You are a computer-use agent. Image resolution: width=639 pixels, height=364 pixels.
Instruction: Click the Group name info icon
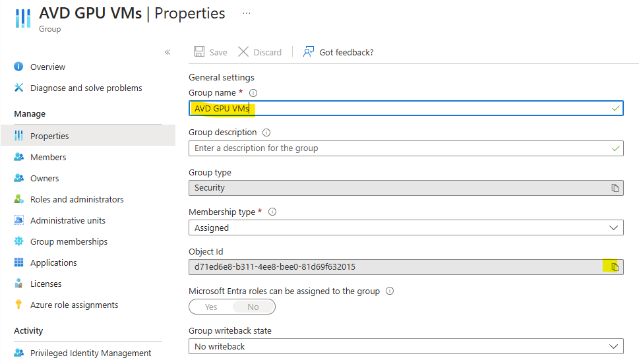point(253,93)
